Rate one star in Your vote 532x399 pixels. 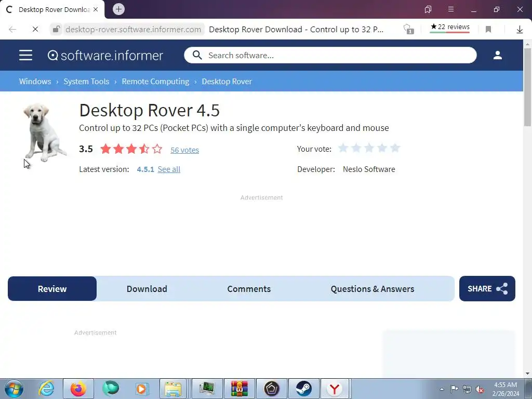(x=343, y=148)
